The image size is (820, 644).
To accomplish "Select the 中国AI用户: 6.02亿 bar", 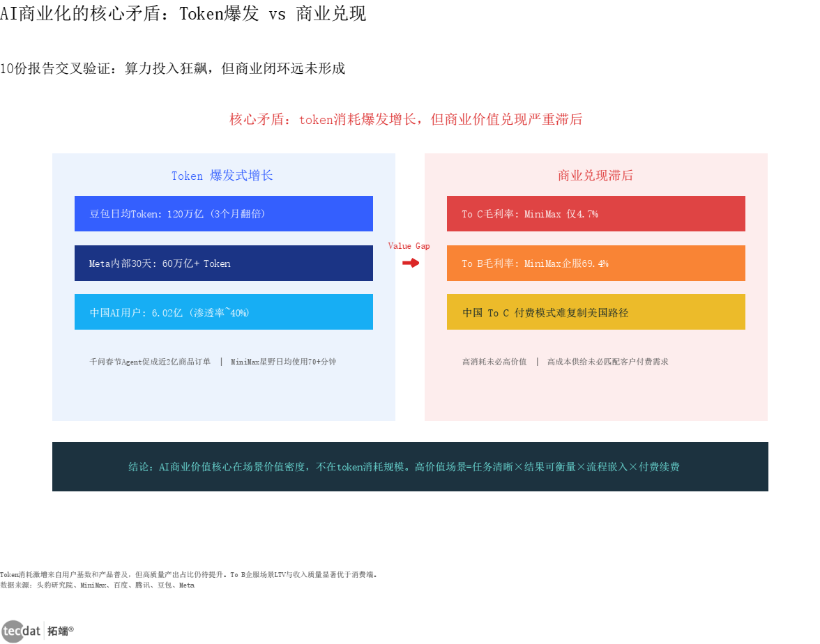I will pos(224,312).
